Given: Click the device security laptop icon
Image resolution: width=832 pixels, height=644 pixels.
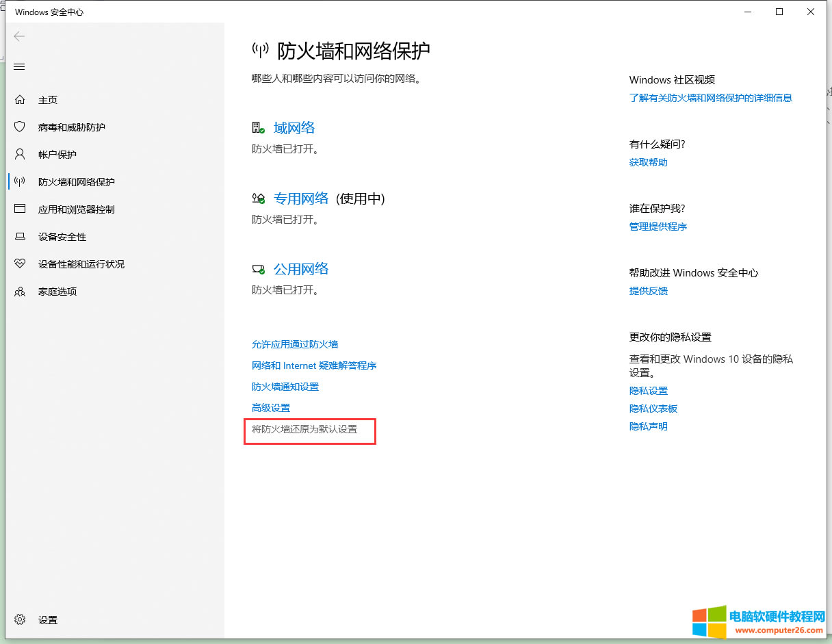Looking at the screenshot, I should (20, 237).
